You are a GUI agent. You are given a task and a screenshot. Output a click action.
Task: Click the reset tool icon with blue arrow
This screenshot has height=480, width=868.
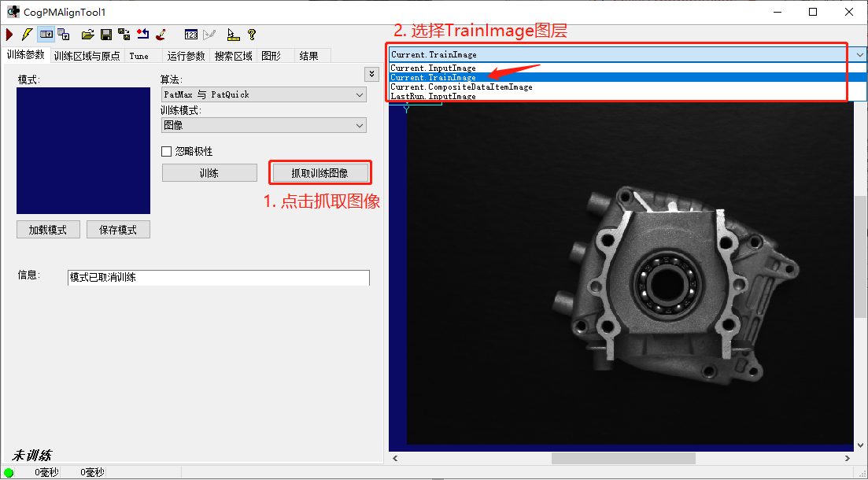click(x=143, y=34)
